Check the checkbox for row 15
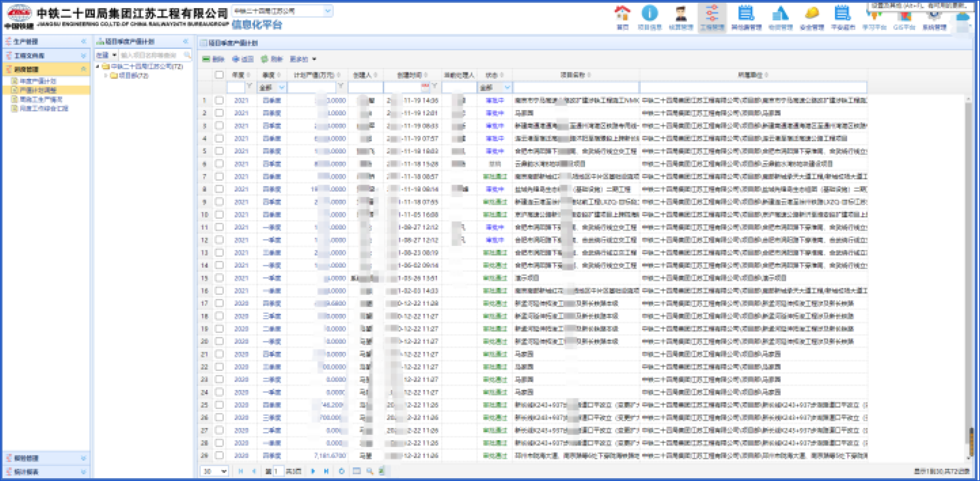980x481 pixels. (x=219, y=278)
